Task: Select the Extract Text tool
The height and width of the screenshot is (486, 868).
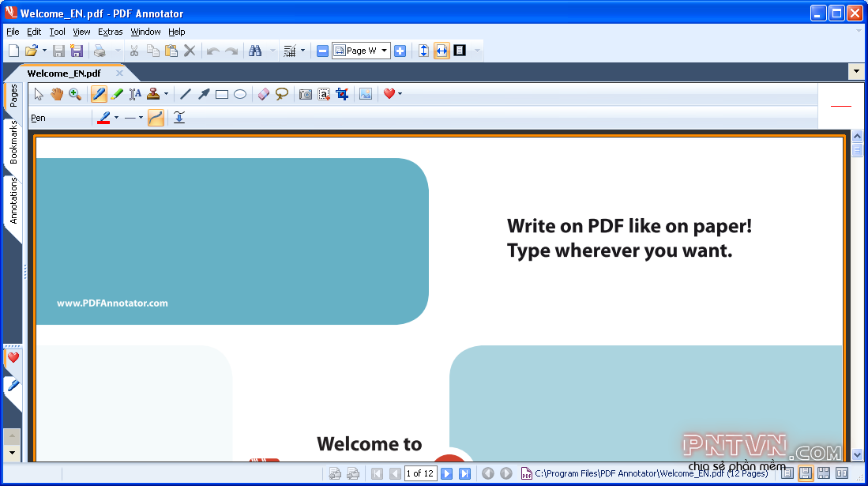Action: pos(324,94)
